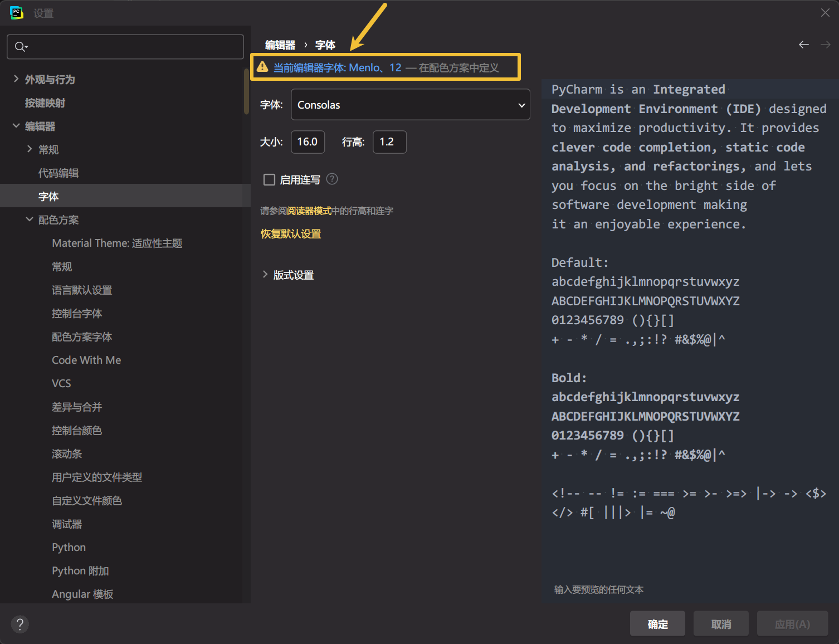Select Code With Me color scheme item
This screenshot has height=644, width=839.
(86, 360)
